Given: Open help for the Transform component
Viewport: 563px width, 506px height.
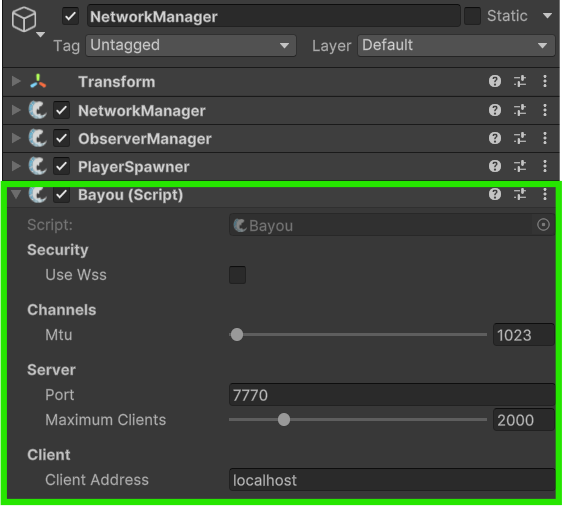Looking at the screenshot, I should pyautogui.click(x=495, y=82).
